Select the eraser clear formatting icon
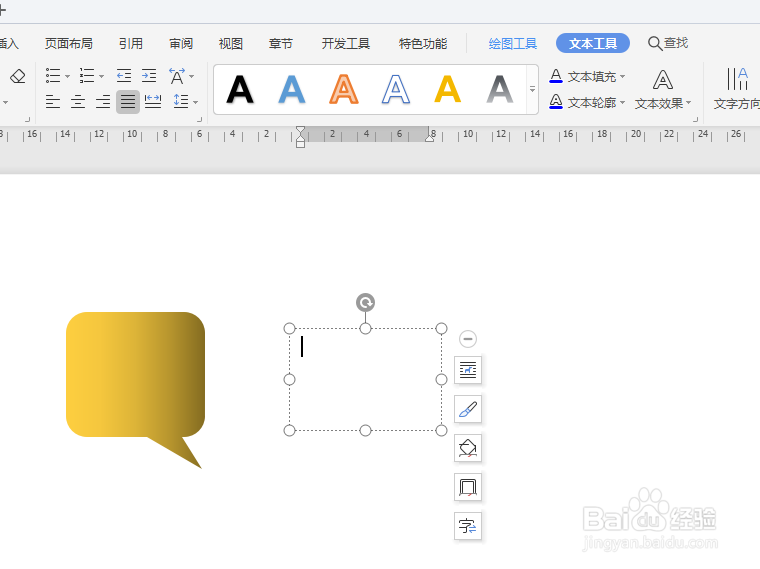Screen dimensions: 760x569 18,76
